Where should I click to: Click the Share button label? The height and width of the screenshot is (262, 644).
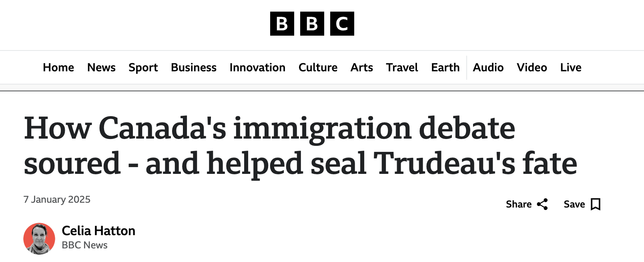click(x=519, y=204)
